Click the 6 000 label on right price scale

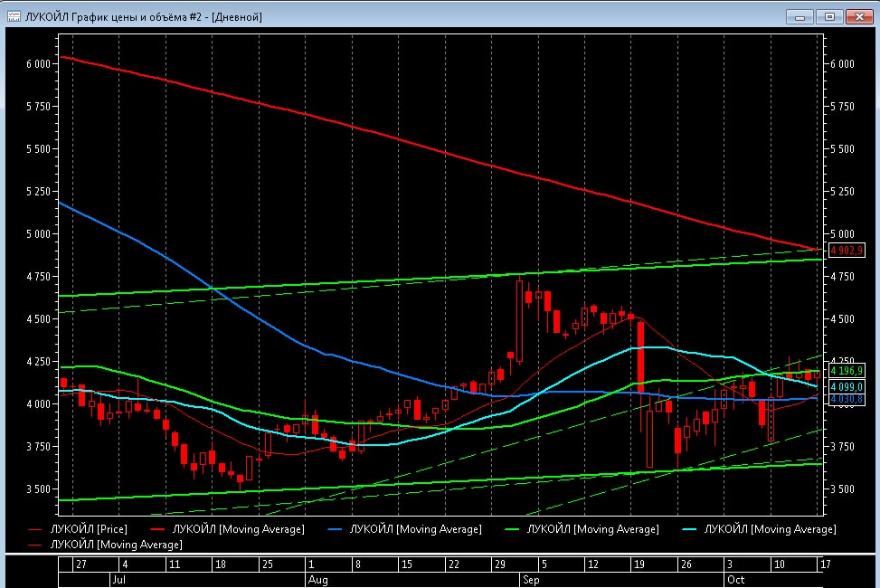pos(842,64)
